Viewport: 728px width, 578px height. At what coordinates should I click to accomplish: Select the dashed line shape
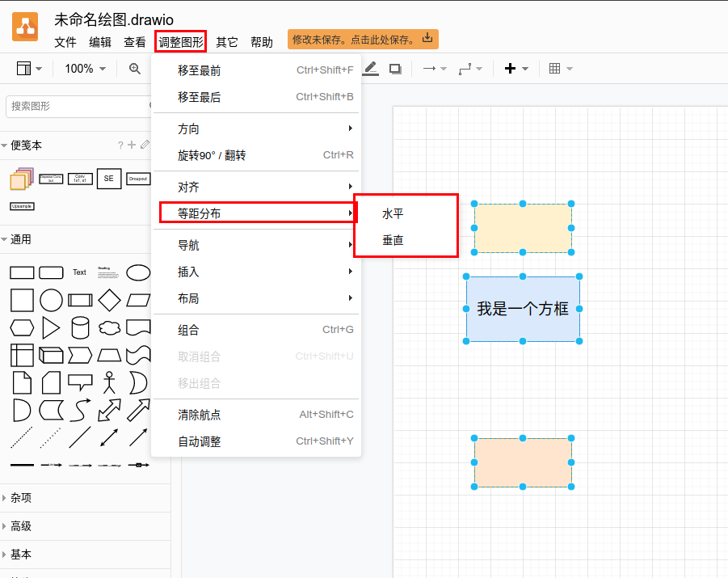[x=22, y=437]
